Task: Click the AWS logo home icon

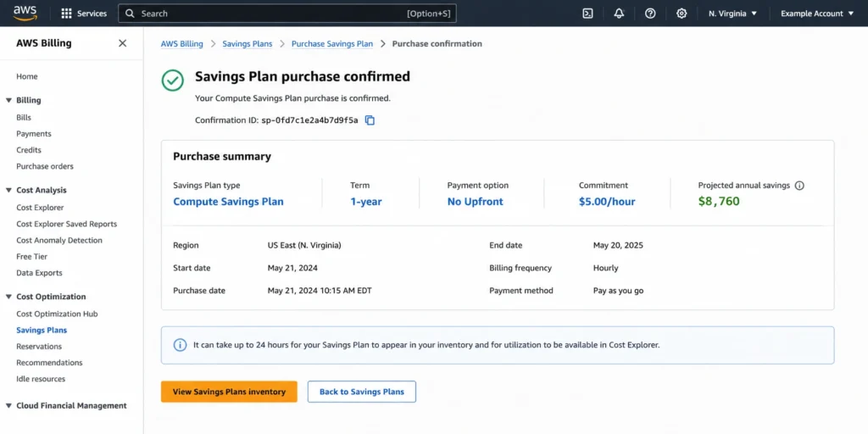Action: tap(25, 13)
